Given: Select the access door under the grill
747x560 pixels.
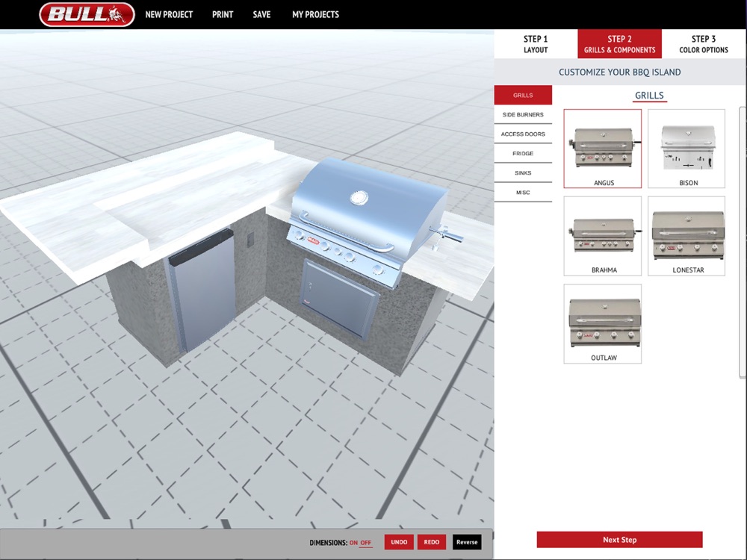Looking at the screenshot, I should (339, 298).
